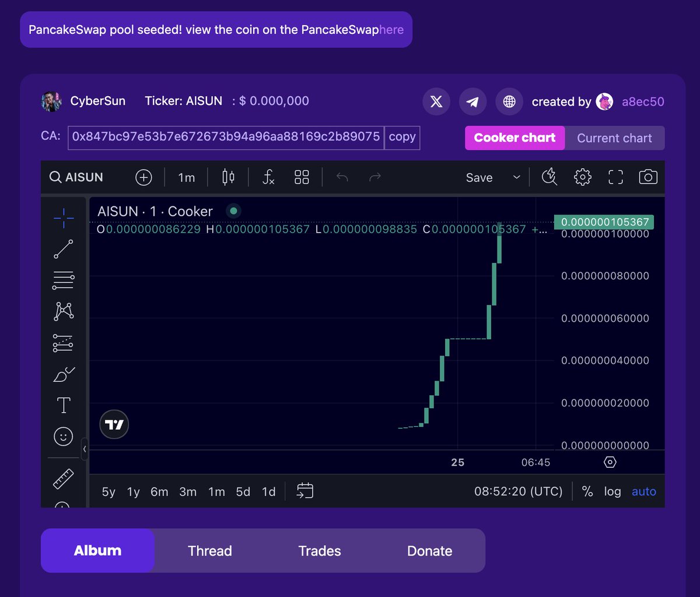Screen dimensions: 700x597
Task: Select the text annotation tool
Action: tap(64, 405)
